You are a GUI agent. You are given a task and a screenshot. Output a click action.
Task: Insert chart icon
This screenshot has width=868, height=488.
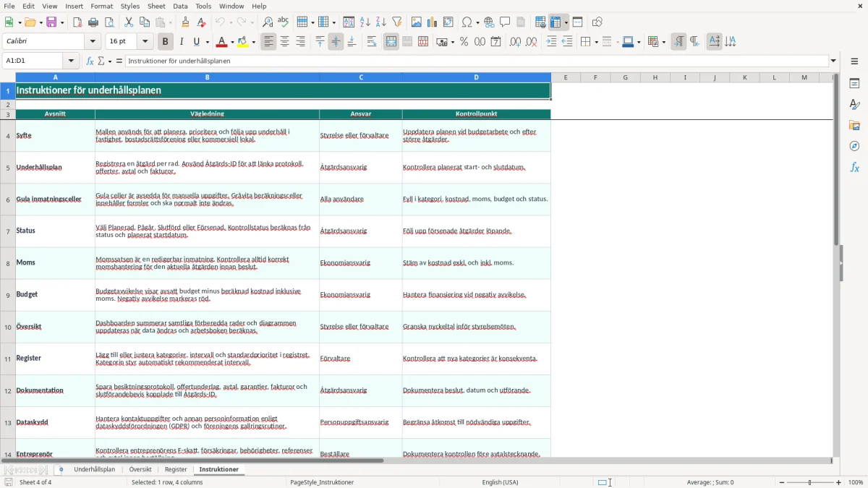(433, 22)
